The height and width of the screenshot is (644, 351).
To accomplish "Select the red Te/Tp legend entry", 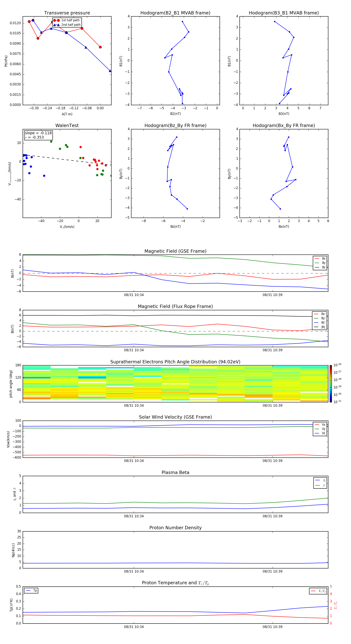I will coord(318,591).
